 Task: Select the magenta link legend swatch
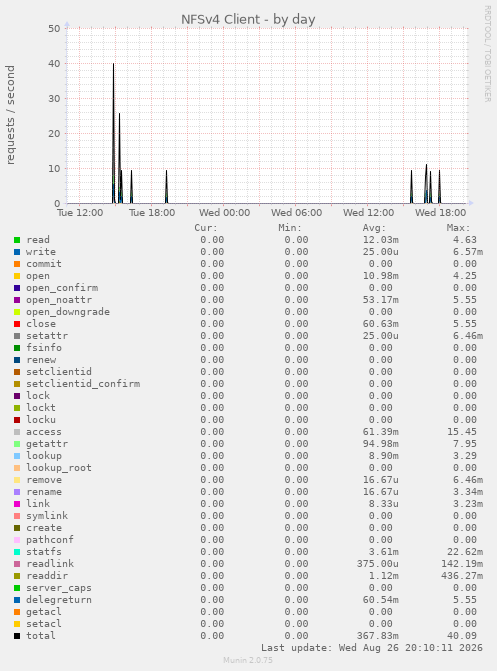coord(17,504)
